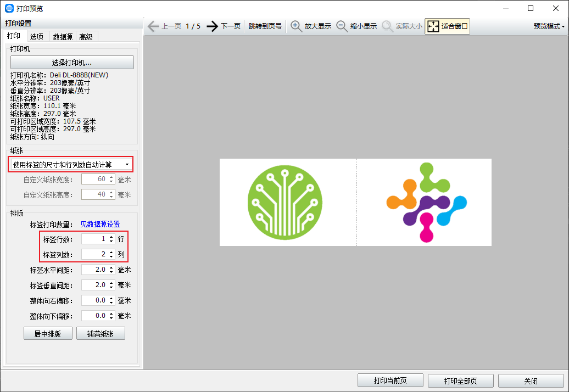Go to next page with forward arrow
Image resolution: width=569 pixels, height=392 pixels.
click(x=212, y=26)
